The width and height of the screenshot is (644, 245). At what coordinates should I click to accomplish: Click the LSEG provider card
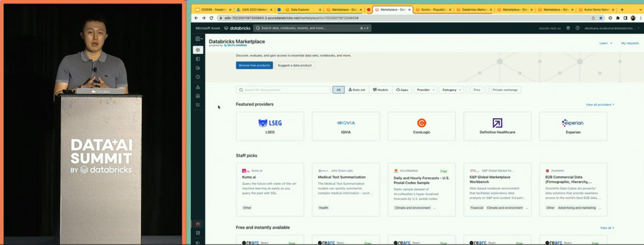[270, 127]
